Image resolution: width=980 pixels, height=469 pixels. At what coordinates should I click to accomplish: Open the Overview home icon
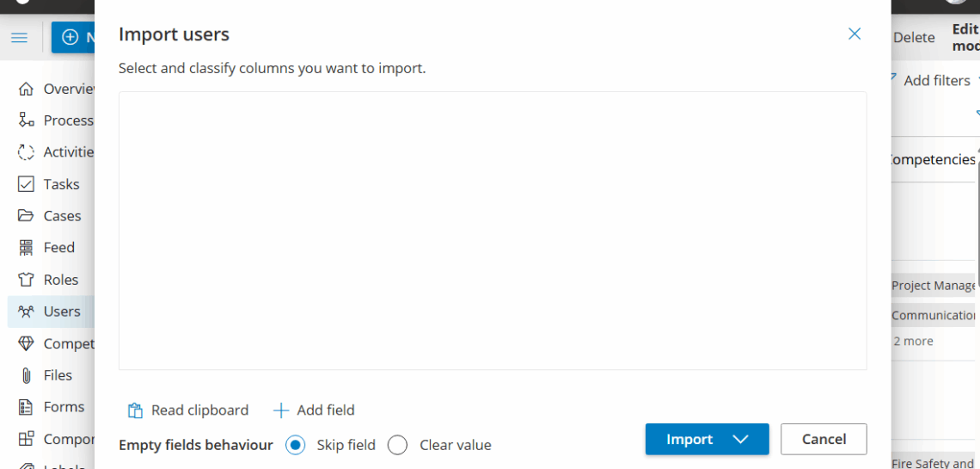27,89
